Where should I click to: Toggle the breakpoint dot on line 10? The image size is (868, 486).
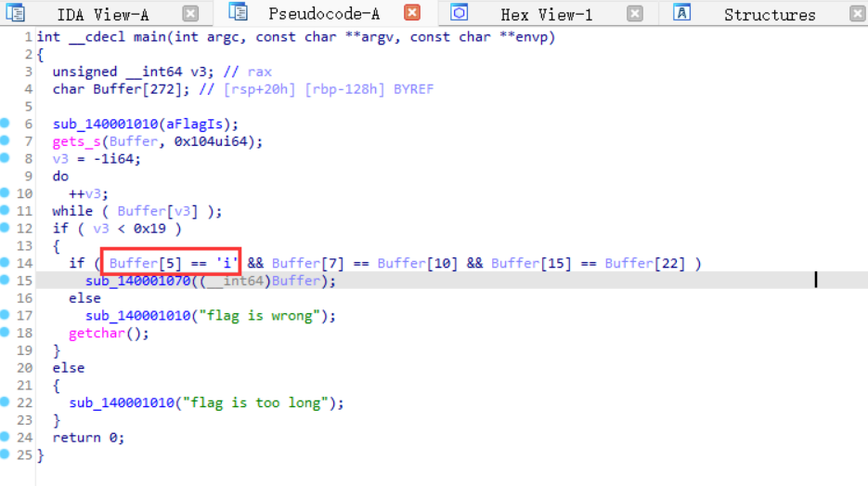5,193
